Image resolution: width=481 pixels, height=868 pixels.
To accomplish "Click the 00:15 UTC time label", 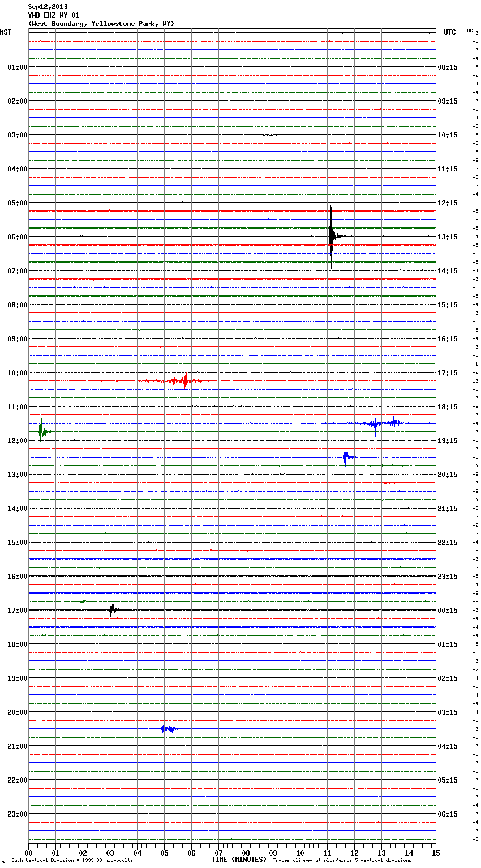I will pyautogui.click(x=448, y=611).
